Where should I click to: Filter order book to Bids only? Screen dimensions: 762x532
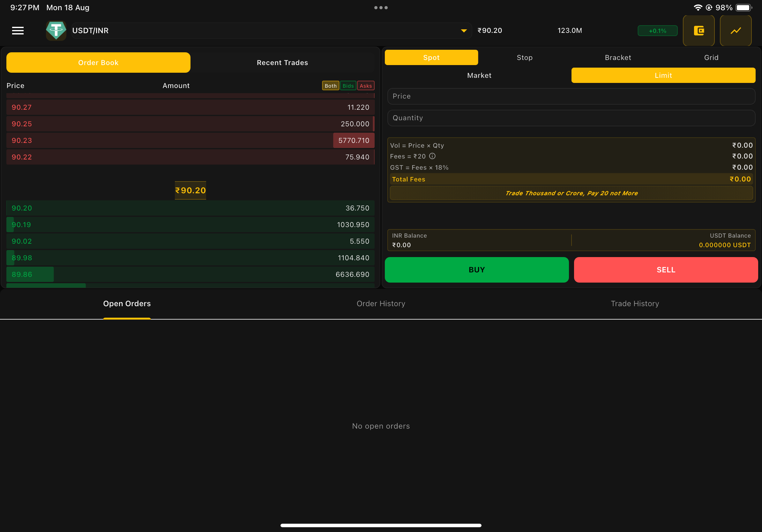point(348,85)
